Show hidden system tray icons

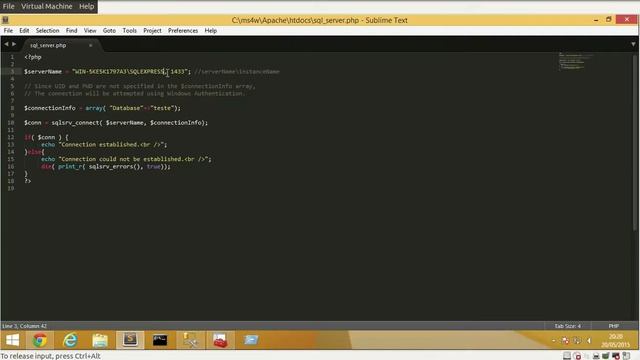pos(554,340)
